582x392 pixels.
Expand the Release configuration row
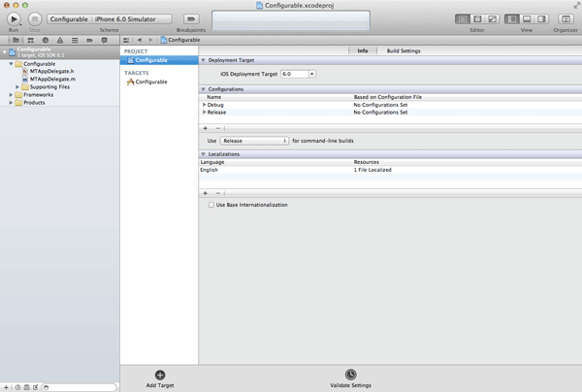[x=204, y=113]
